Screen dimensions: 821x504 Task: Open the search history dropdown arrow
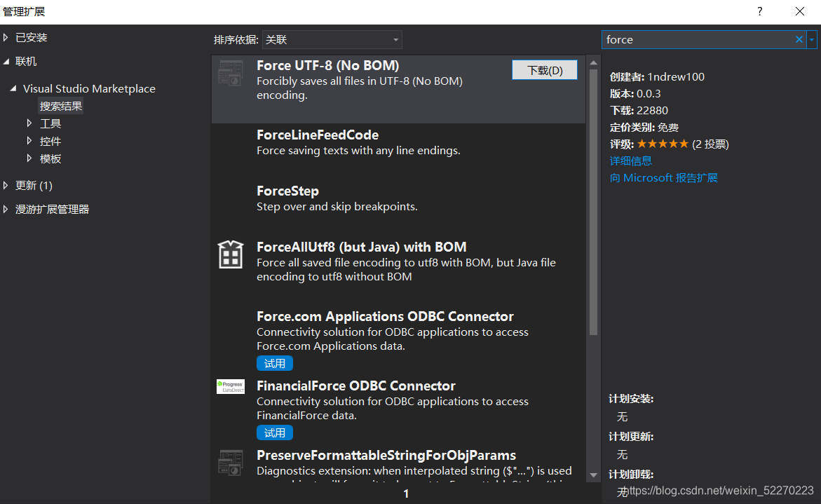[x=812, y=39]
